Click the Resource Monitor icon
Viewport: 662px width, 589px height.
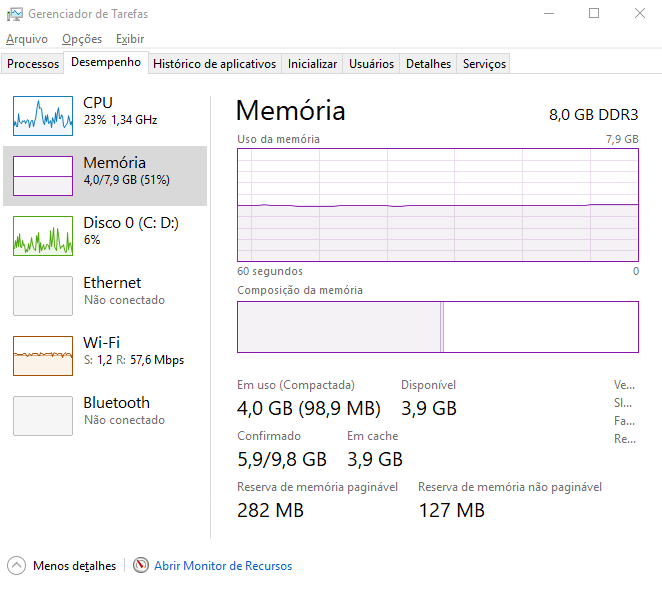pos(141,565)
